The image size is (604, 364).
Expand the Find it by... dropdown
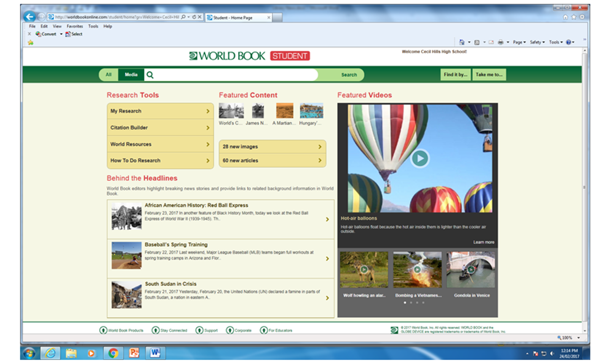tap(456, 75)
